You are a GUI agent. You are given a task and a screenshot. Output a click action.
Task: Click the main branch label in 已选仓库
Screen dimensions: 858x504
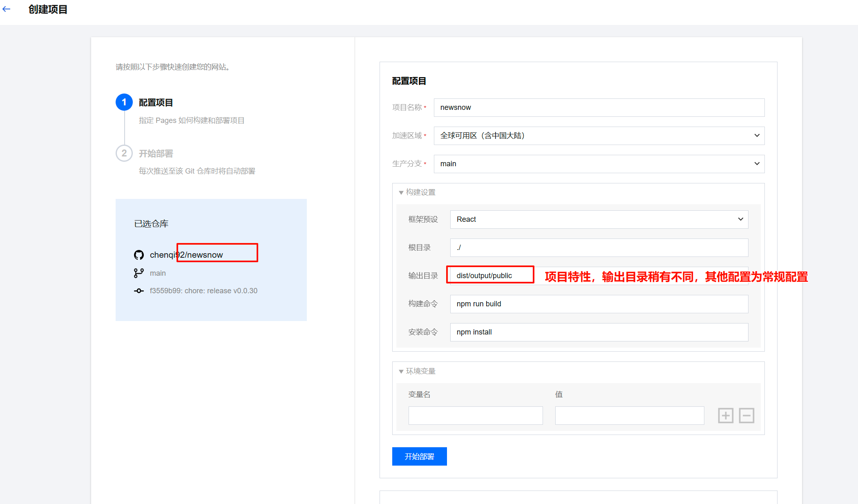pyautogui.click(x=158, y=273)
